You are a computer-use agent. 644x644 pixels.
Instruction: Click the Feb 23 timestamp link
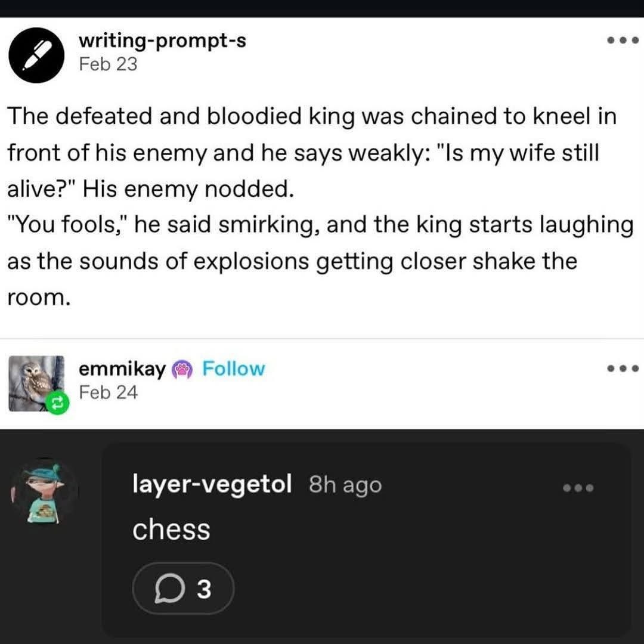click(107, 64)
